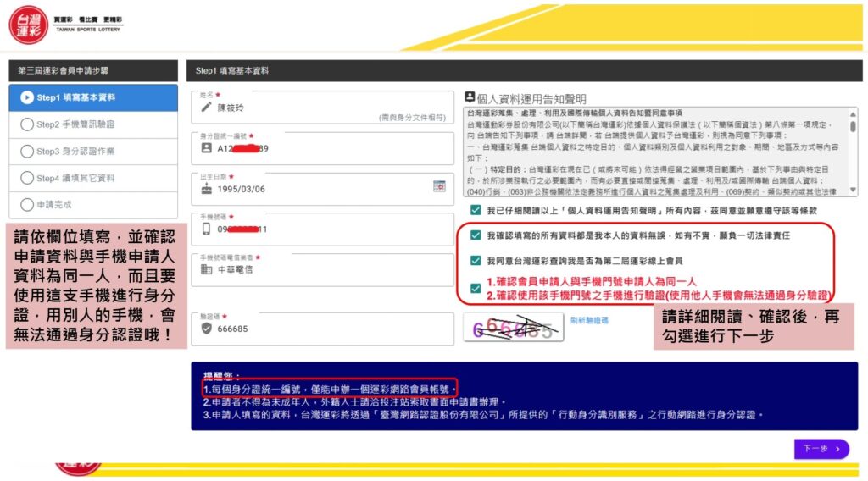This screenshot has height=481, width=868.
Task: Uncheck 我確認填寫的所有資料 confirmation checkbox
Action: [x=476, y=235]
